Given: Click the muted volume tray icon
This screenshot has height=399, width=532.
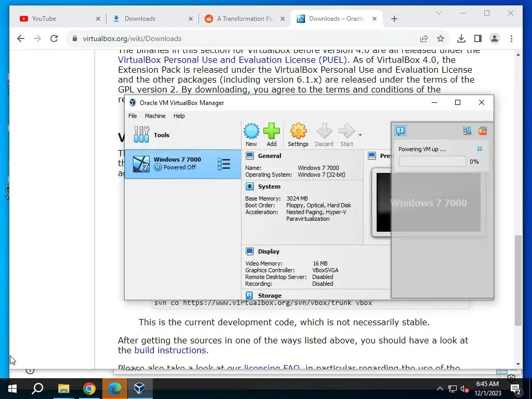Looking at the screenshot, I should (x=464, y=389).
